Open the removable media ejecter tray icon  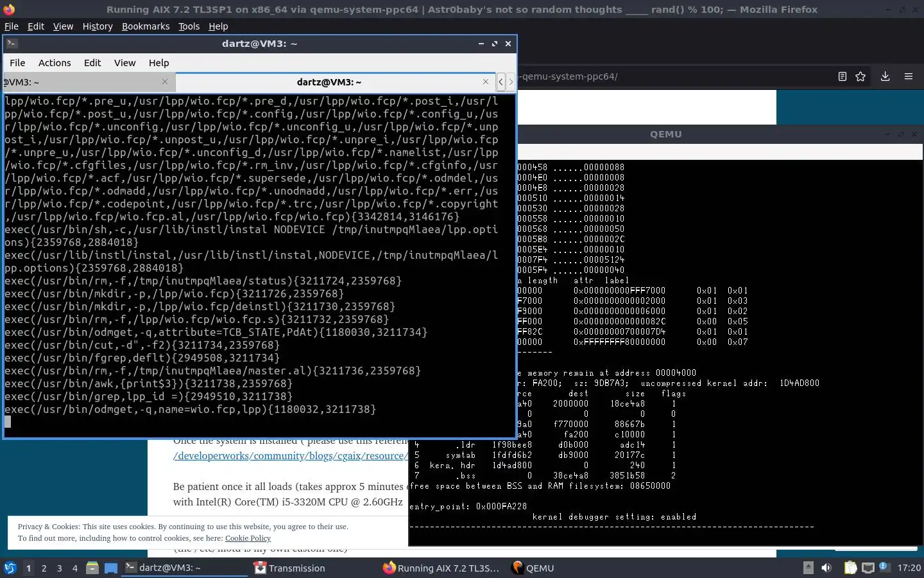click(809, 568)
